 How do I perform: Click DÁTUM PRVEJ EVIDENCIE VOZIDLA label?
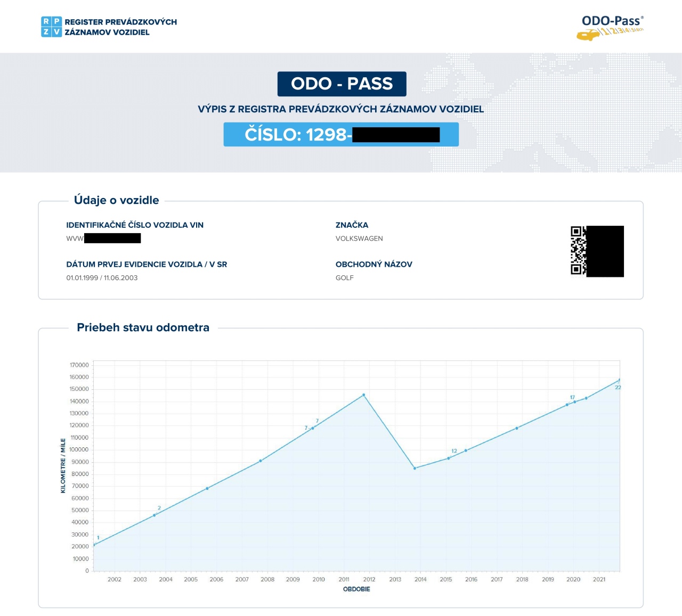click(147, 265)
